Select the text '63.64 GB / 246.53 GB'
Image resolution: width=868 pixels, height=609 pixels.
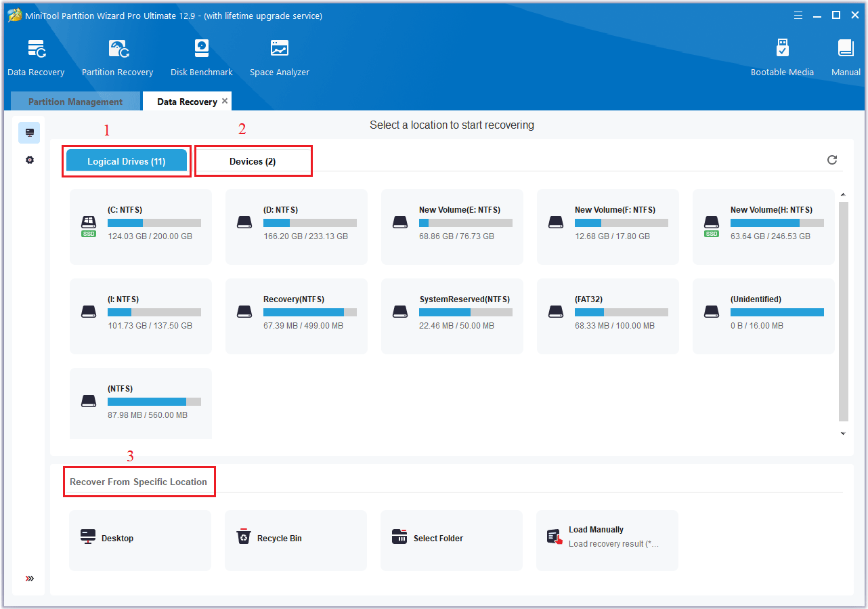tap(771, 236)
